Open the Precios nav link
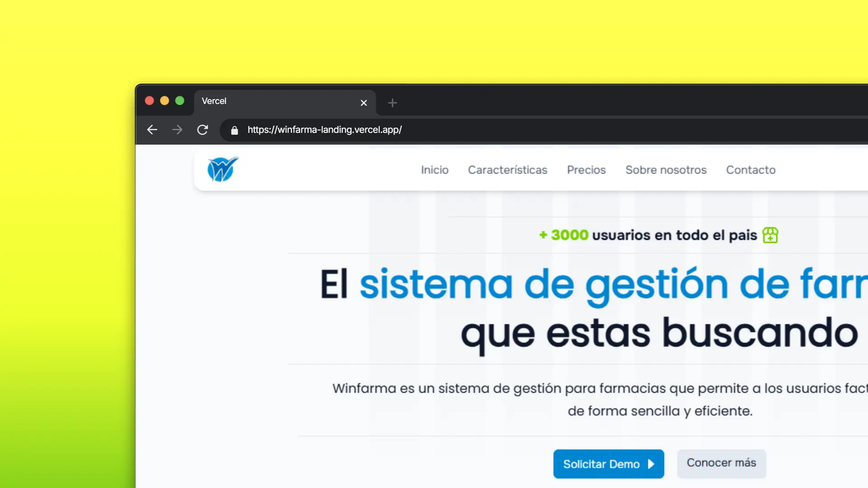868x488 pixels. click(x=586, y=170)
